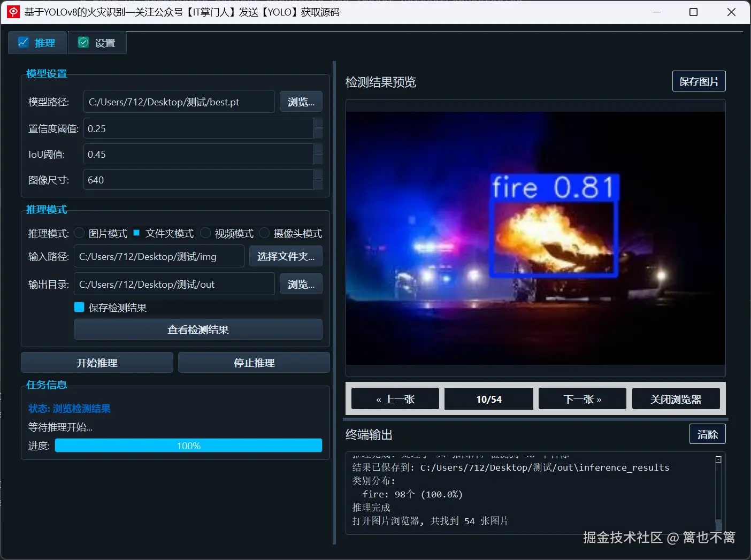Open 查看检测结果 to view detection results
This screenshot has width=751, height=560.
(197, 329)
